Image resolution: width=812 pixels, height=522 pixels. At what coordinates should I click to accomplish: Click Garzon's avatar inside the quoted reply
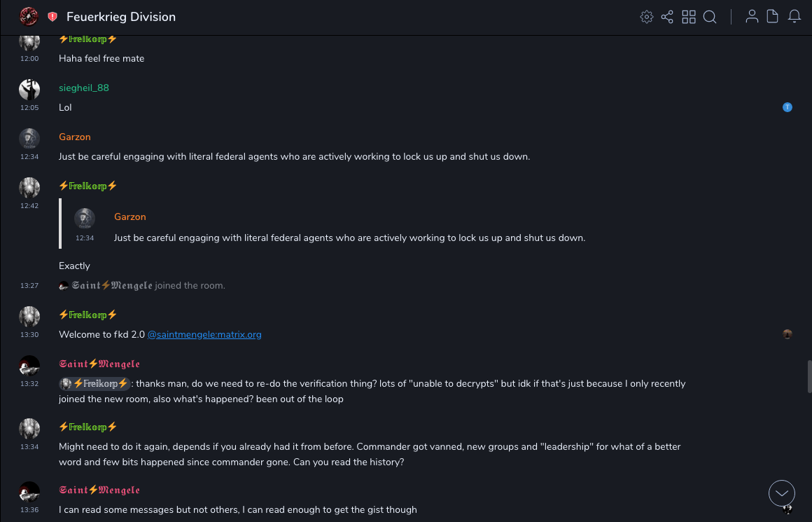85,219
